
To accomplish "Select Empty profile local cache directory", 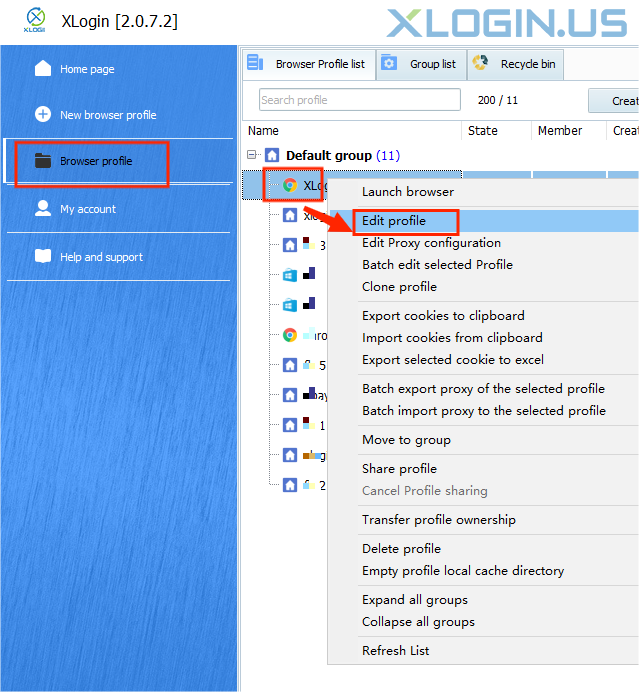I will coord(463,571).
